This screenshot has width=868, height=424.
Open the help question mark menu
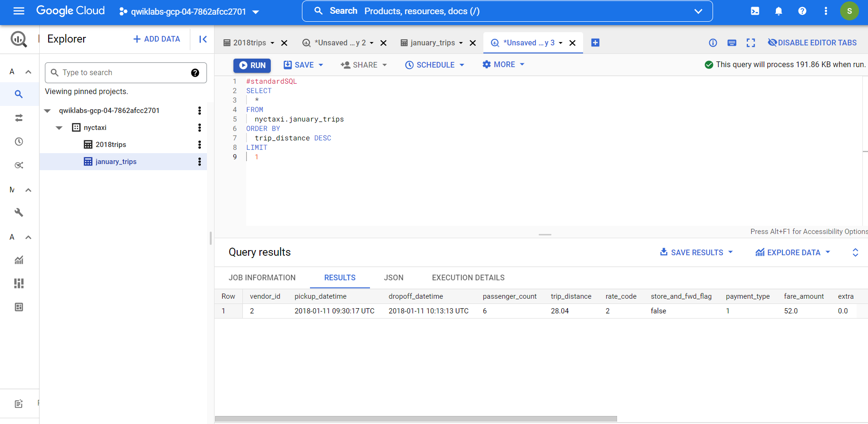802,11
